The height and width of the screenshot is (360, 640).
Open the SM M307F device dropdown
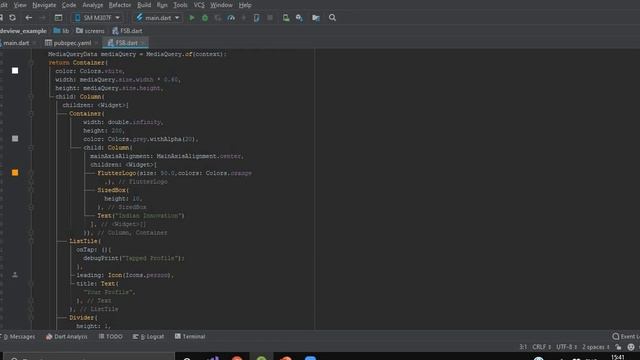click(97, 18)
